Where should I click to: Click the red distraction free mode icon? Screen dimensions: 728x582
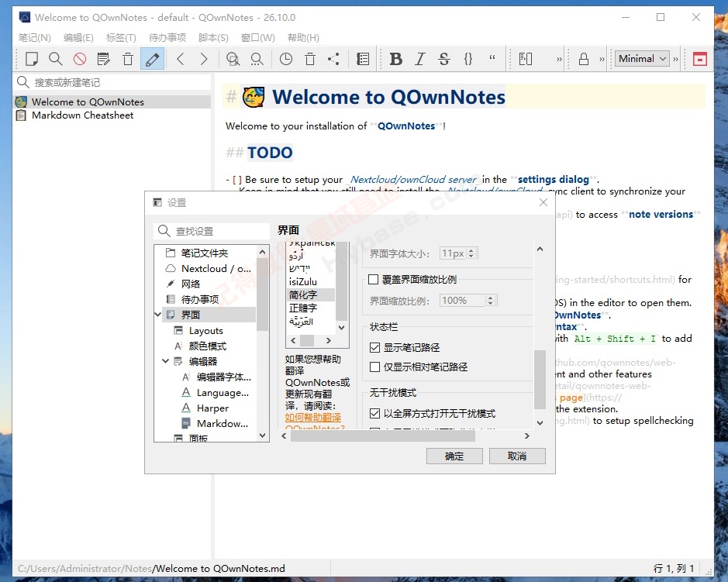[x=699, y=59]
